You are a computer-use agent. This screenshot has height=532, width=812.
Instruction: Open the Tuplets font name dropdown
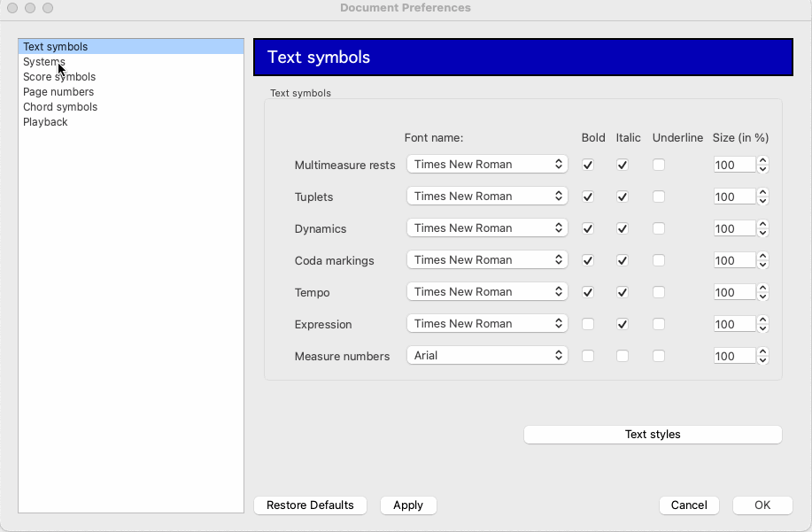tap(487, 197)
